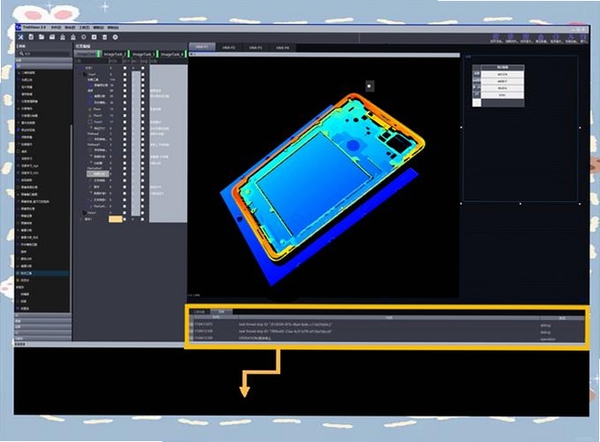Screen dimensions: 600x442
Task: Click the crossed-tools icon in the top toolbar
Action: (x=21, y=37)
